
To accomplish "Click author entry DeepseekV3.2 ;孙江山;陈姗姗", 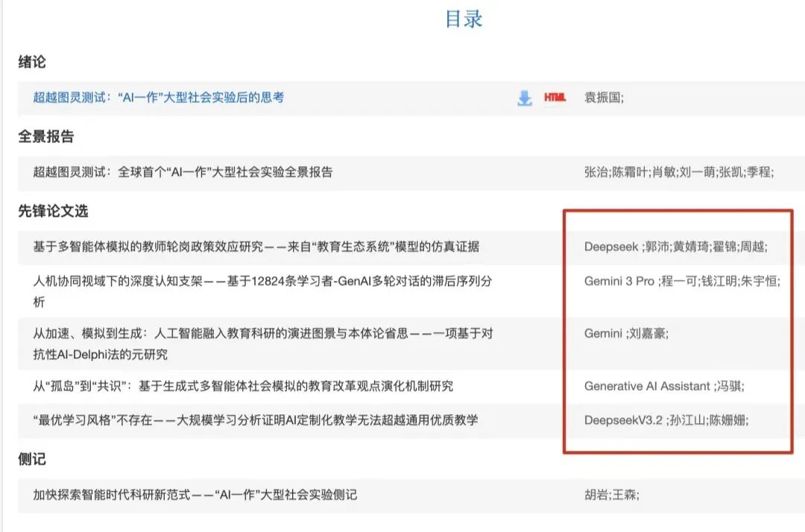I will 666,420.
